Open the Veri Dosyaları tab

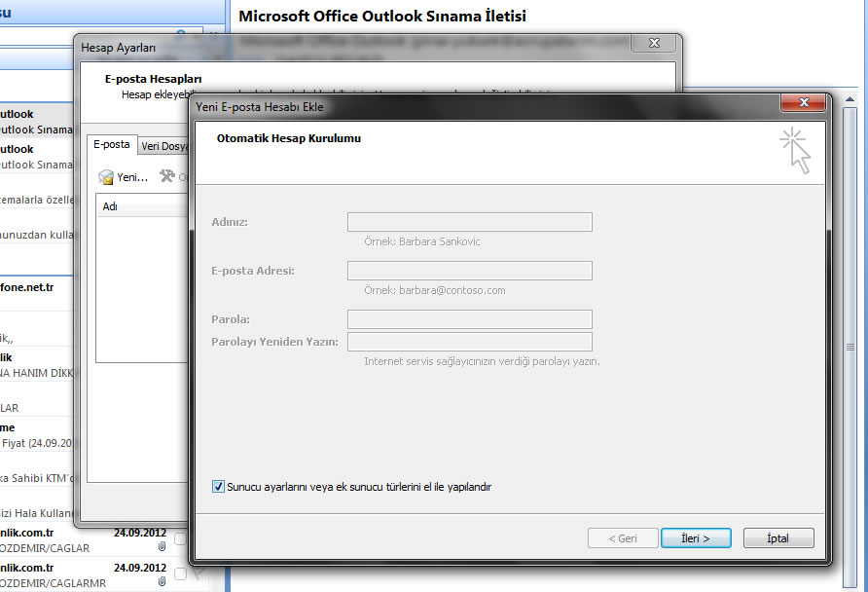point(163,146)
